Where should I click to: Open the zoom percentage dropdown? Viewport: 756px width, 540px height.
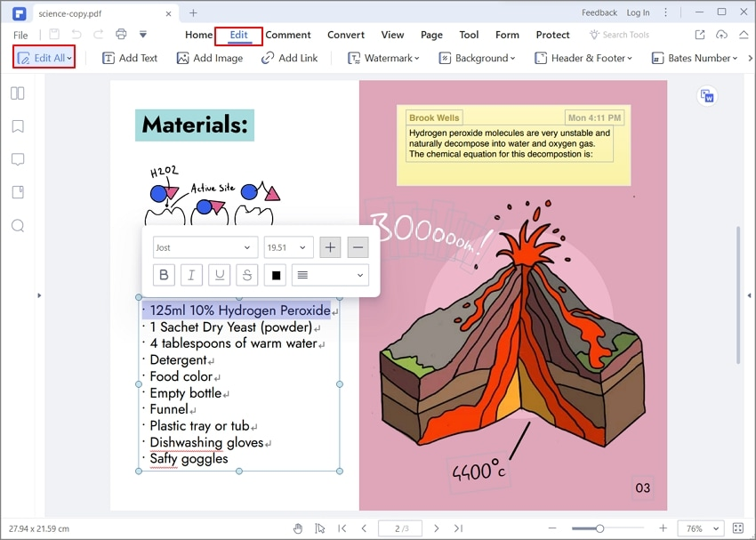point(701,528)
